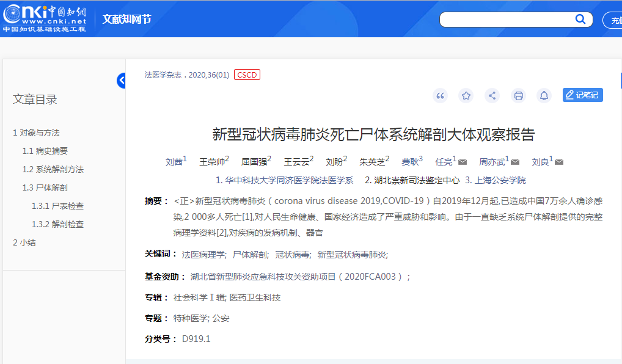Click 专题 value 特种医学; 公安
622x364 pixels.
pos(201,318)
